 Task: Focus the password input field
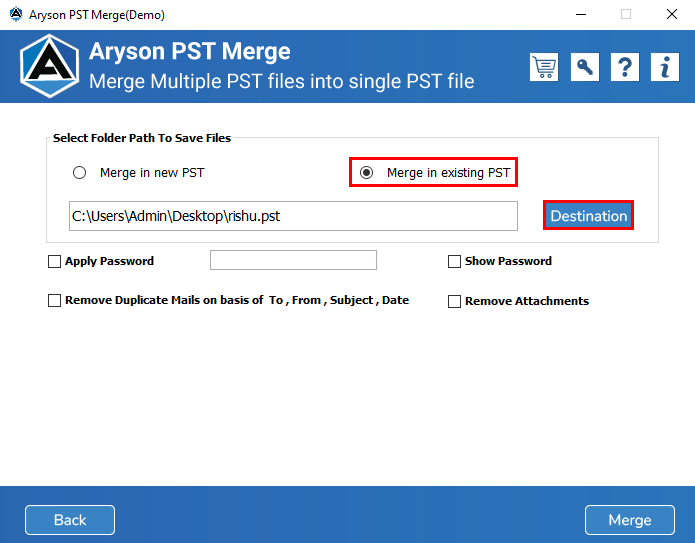(293, 260)
